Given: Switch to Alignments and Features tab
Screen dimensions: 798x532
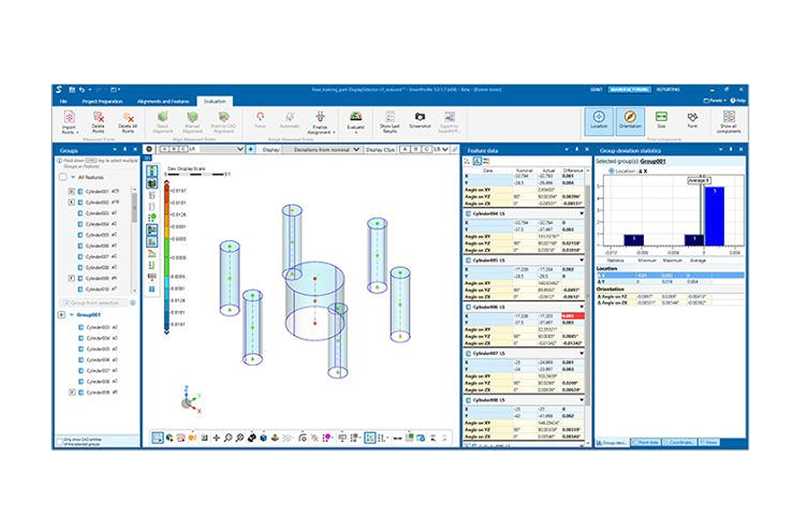Looking at the screenshot, I should click(x=162, y=101).
